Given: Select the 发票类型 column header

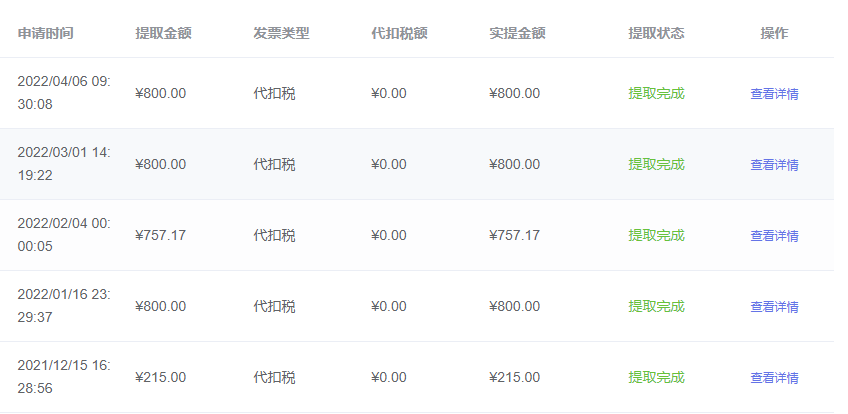Looking at the screenshot, I should (x=281, y=33).
